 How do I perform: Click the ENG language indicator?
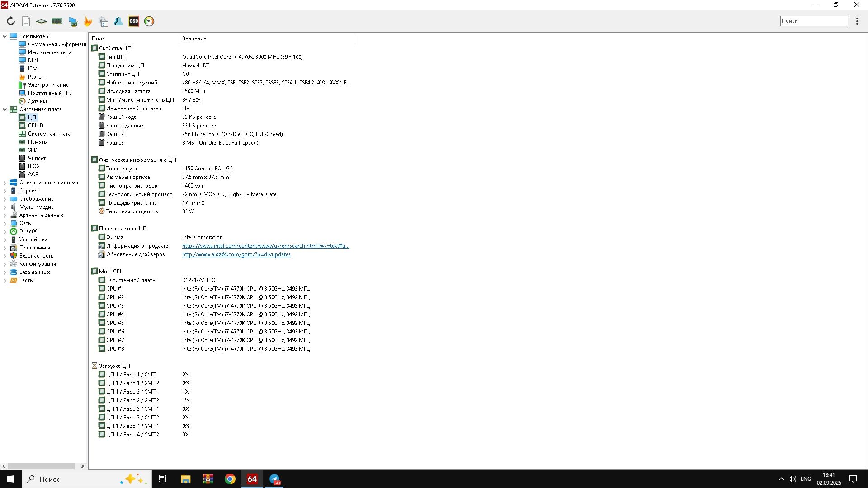tap(806, 479)
